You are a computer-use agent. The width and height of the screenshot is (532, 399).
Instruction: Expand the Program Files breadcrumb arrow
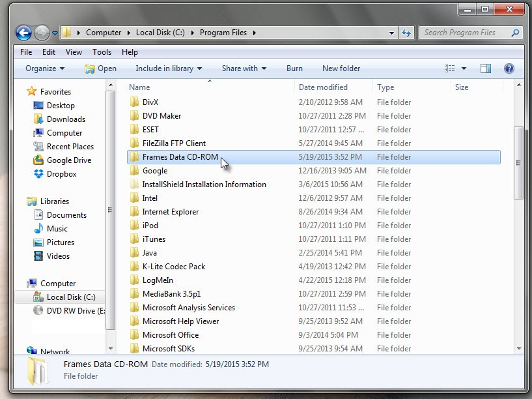point(254,33)
